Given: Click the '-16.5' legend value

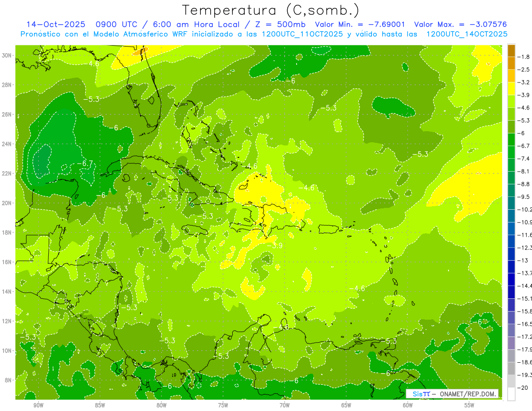Looking at the screenshot, I should 525,324.
